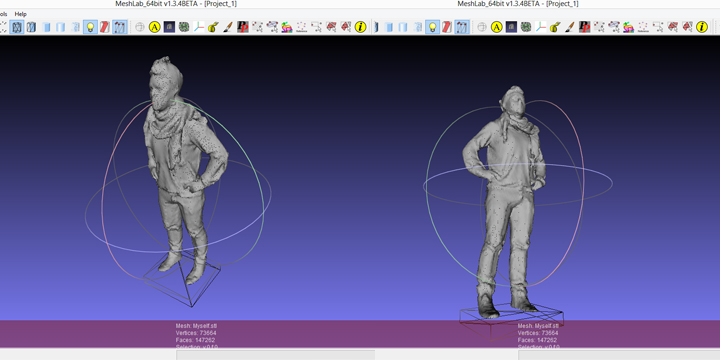Click the right window title 'MeshLab_64bit v1.3.4BETA'
This screenshot has width=720, height=360.
pos(500,4)
